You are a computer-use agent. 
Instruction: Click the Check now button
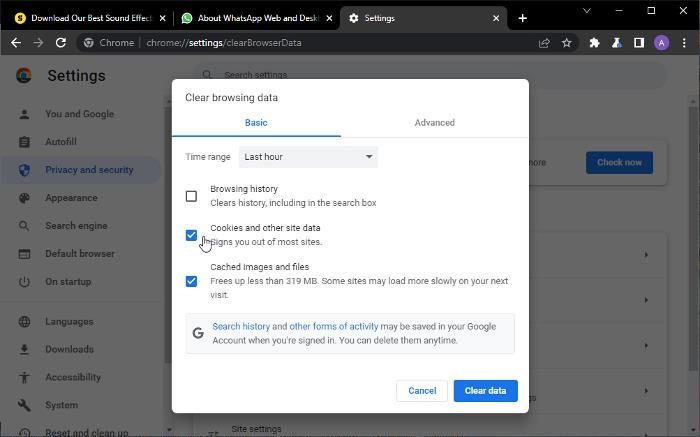(619, 162)
